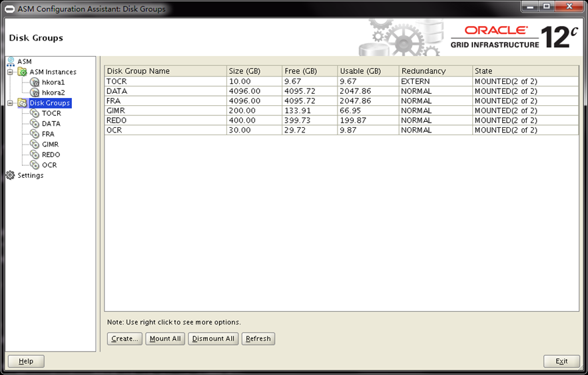The image size is (588, 375).
Task: Click the ASM root node icon
Action: tap(10, 61)
